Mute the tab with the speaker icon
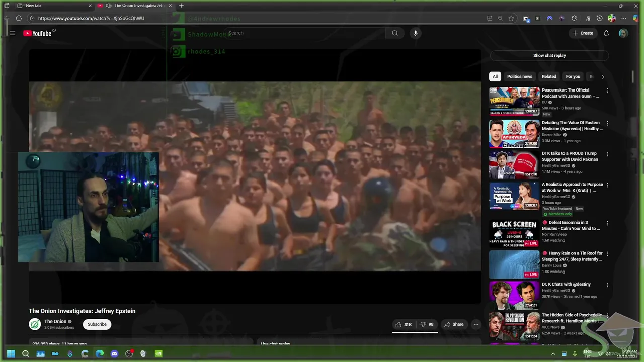Image resolution: width=644 pixels, height=362 pixels. (108, 6)
